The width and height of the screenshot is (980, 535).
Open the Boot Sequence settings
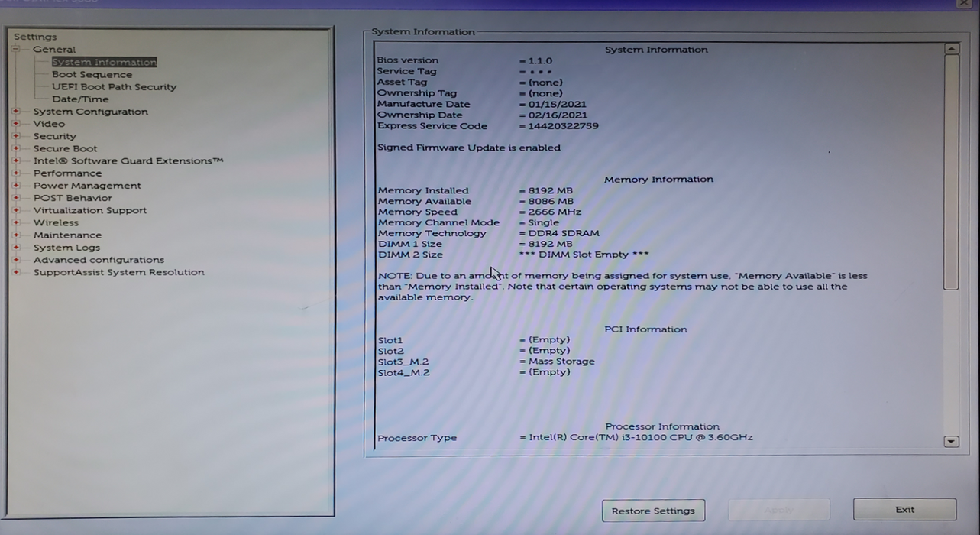click(x=92, y=75)
